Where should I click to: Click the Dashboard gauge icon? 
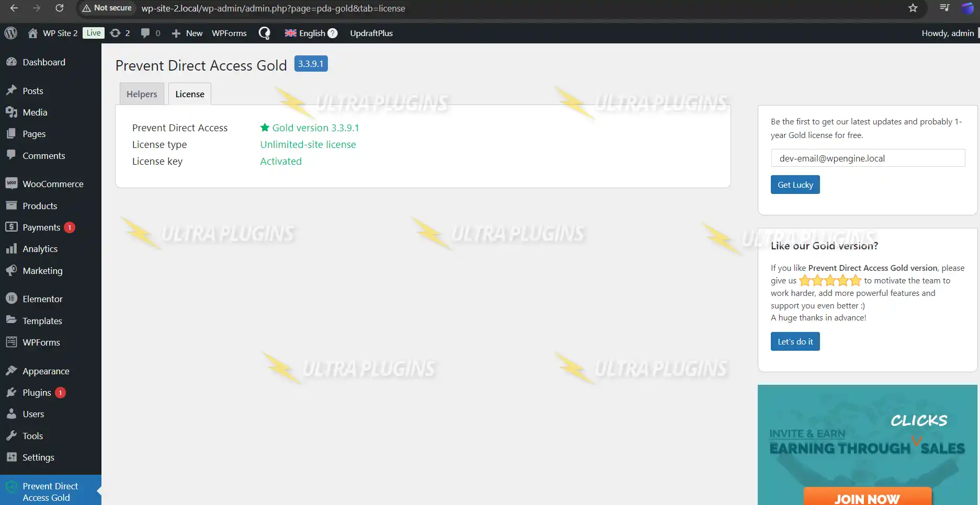click(x=12, y=62)
